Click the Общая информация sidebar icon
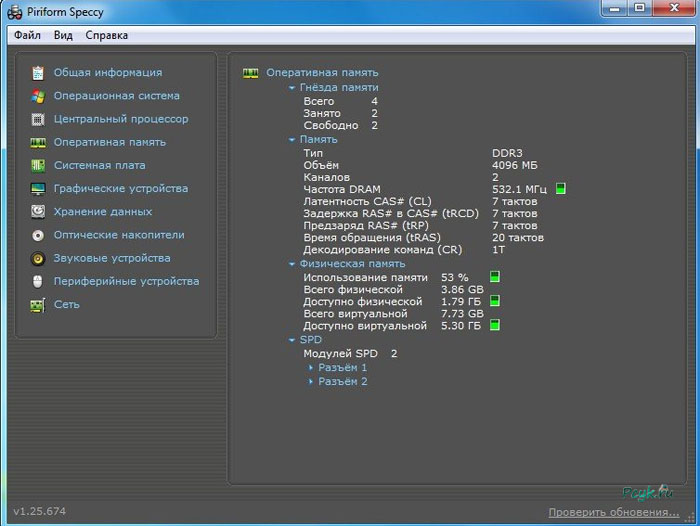Image resolution: width=700 pixels, height=526 pixels. click(x=38, y=73)
